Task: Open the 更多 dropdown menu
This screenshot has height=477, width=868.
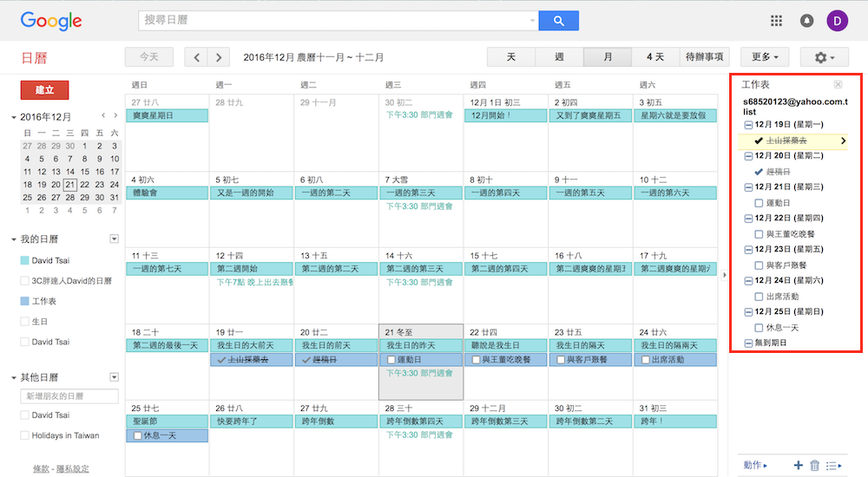Action: tap(764, 57)
